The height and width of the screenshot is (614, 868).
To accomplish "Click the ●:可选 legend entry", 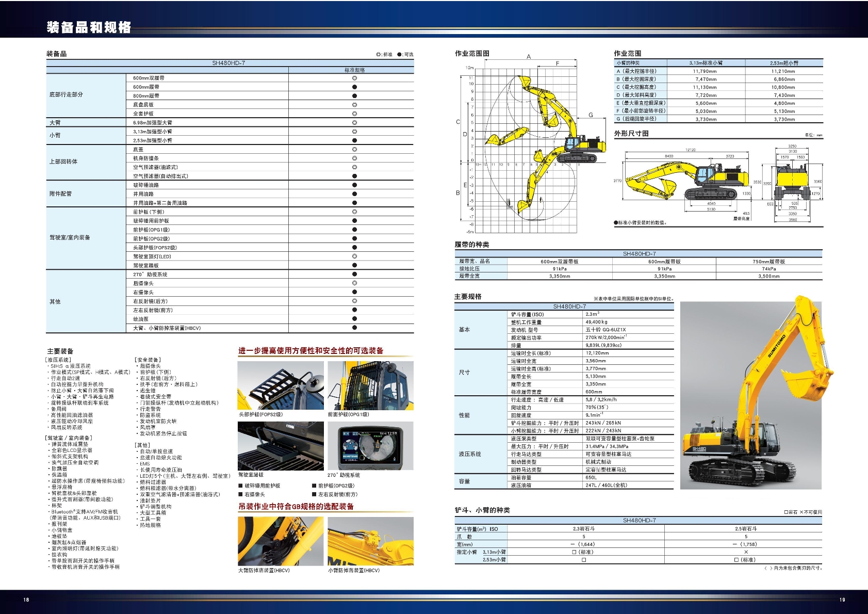I will 405,55.
